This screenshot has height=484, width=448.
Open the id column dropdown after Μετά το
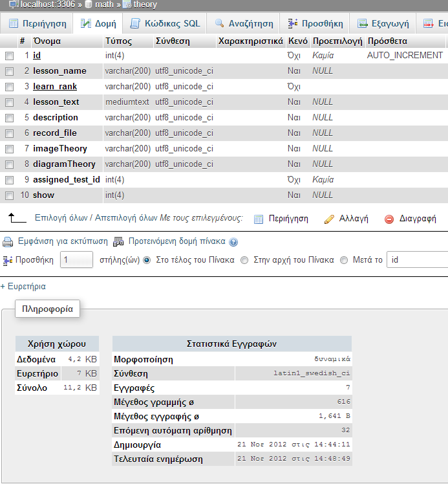click(418, 260)
